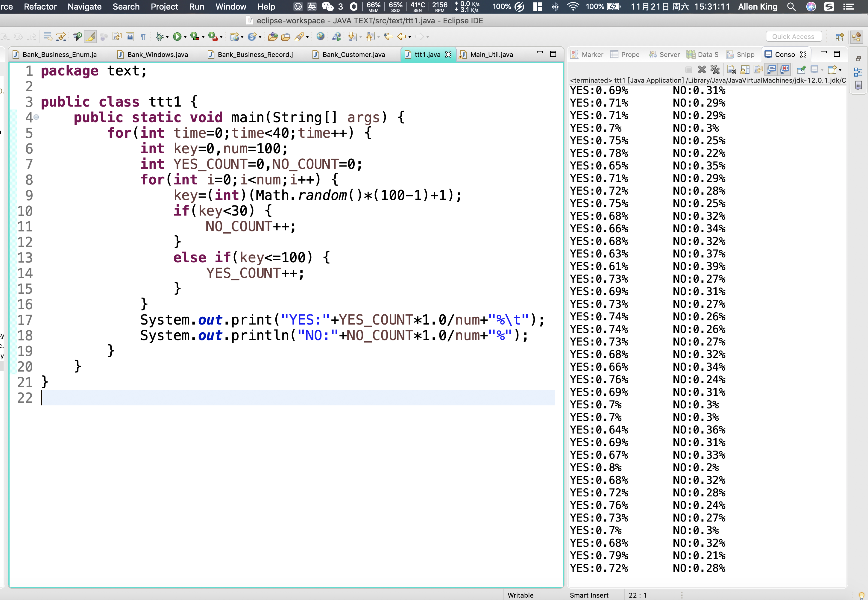Toggle Show Console on Standard Out Changes
The width and height of the screenshot is (868, 600).
click(771, 69)
